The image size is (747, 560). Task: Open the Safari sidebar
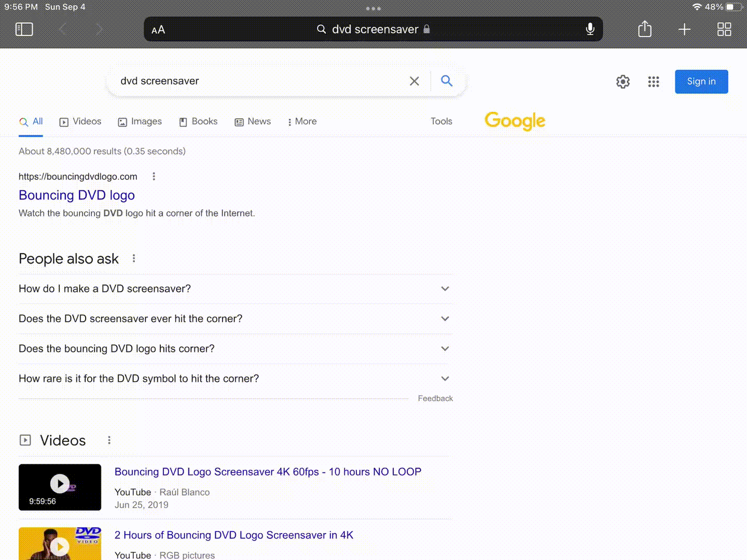pyautogui.click(x=24, y=29)
